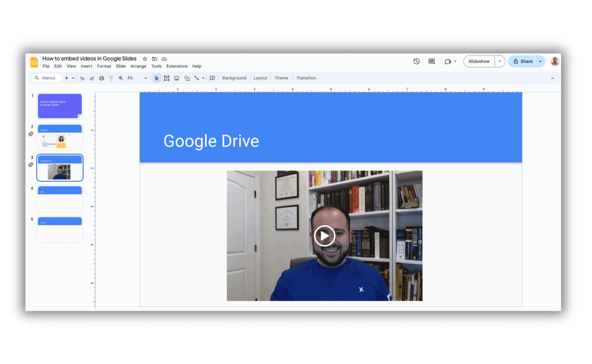Image resolution: width=592 pixels, height=364 pixels.
Task: Play the embedded Google Drive video
Action: tap(324, 236)
